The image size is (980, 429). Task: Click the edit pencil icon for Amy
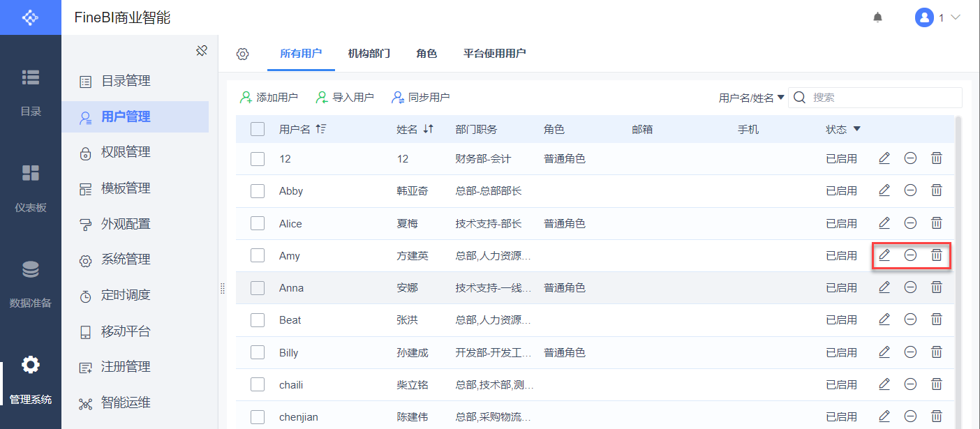point(884,255)
